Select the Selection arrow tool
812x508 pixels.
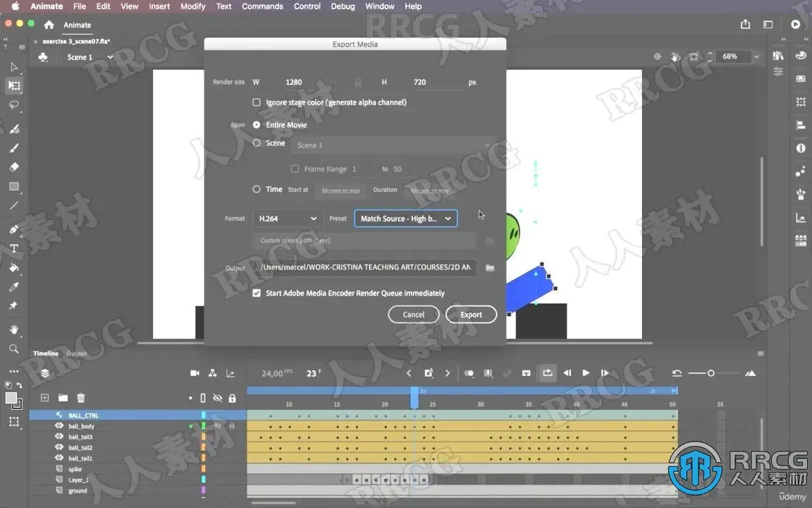click(14, 67)
